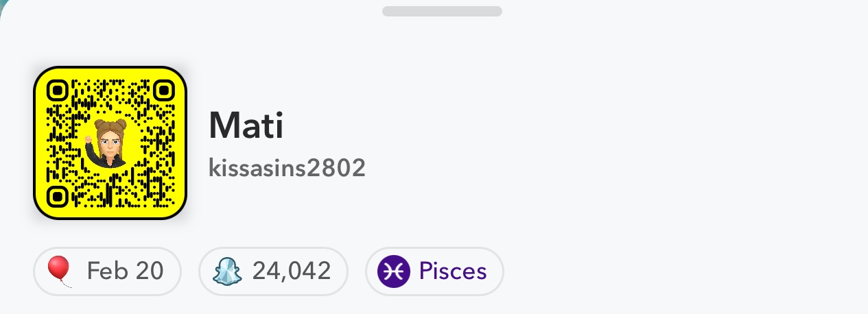Tap the ghost Snap score icon

[x=226, y=271]
